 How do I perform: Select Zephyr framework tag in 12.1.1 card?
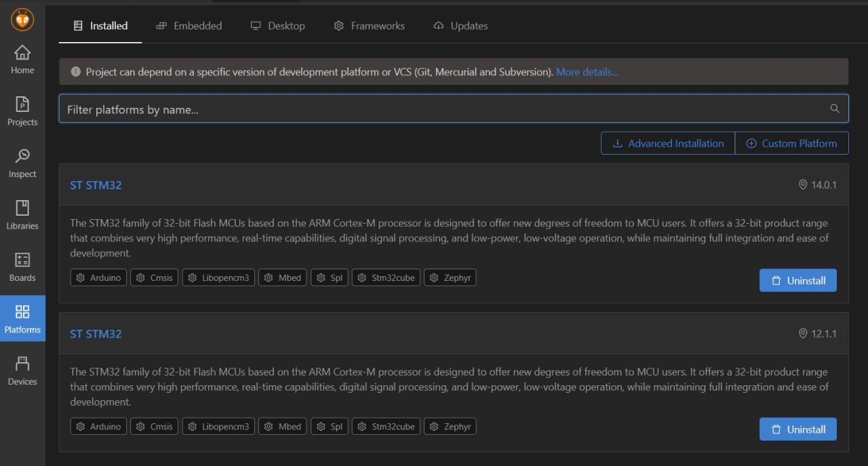[450, 427]
